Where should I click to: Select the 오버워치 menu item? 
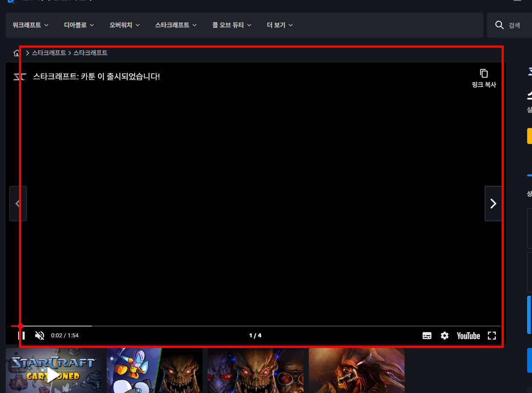click(124, 25)
